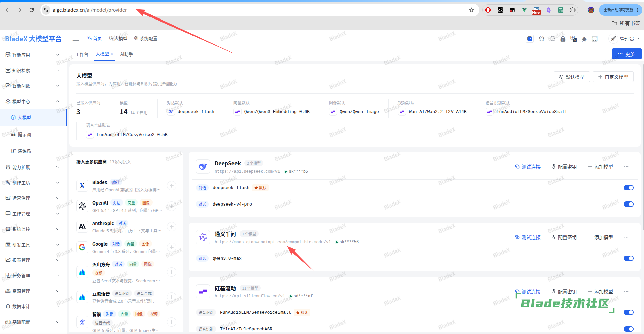This screenshot has width=644, height=334.
Task: Add the 智谱 provider with plus icon
Action: pyautogui.click(x=172, y=322)
